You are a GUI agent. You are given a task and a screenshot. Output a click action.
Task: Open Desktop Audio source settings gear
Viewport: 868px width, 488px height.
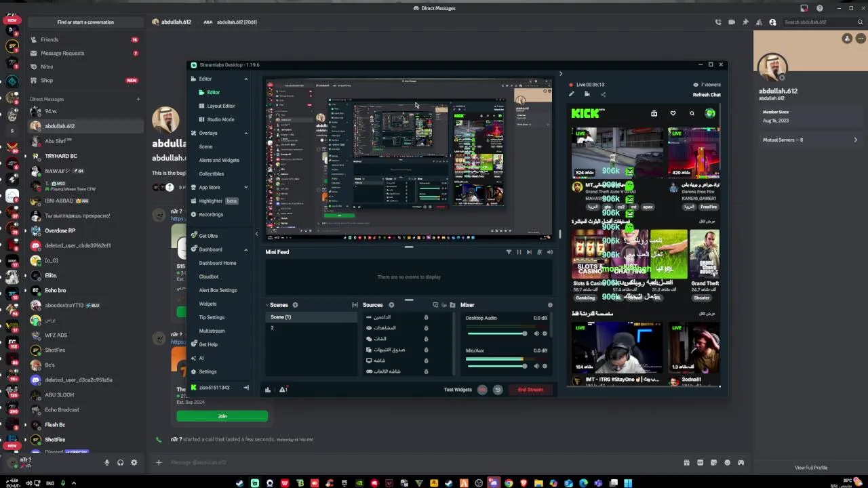pos(545,333)
